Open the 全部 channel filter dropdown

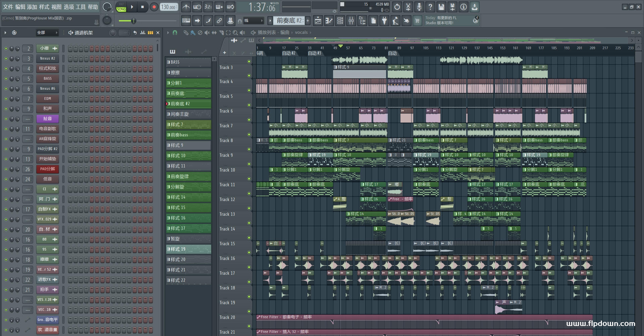coord(47,32)
